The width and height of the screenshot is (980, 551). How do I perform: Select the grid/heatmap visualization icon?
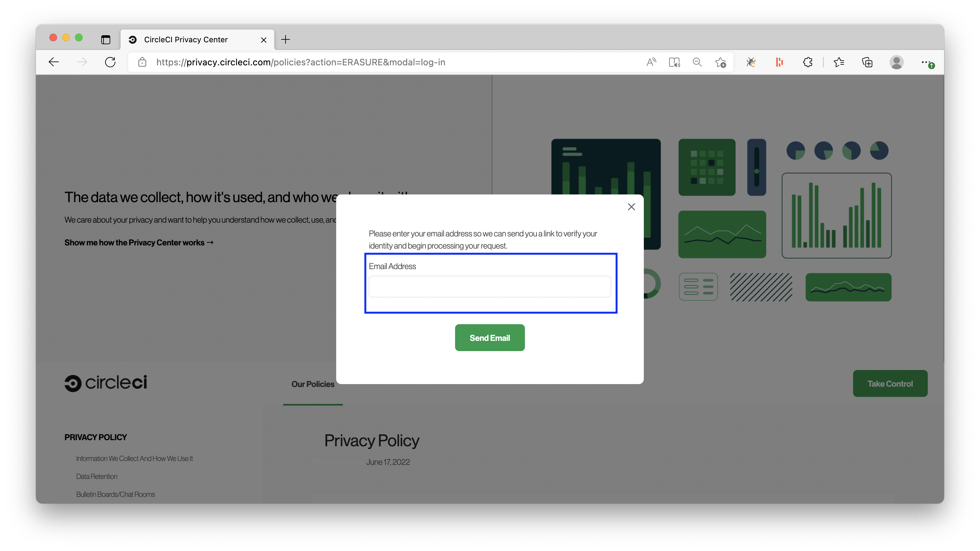pyautogui.click(x=707, y=167)
